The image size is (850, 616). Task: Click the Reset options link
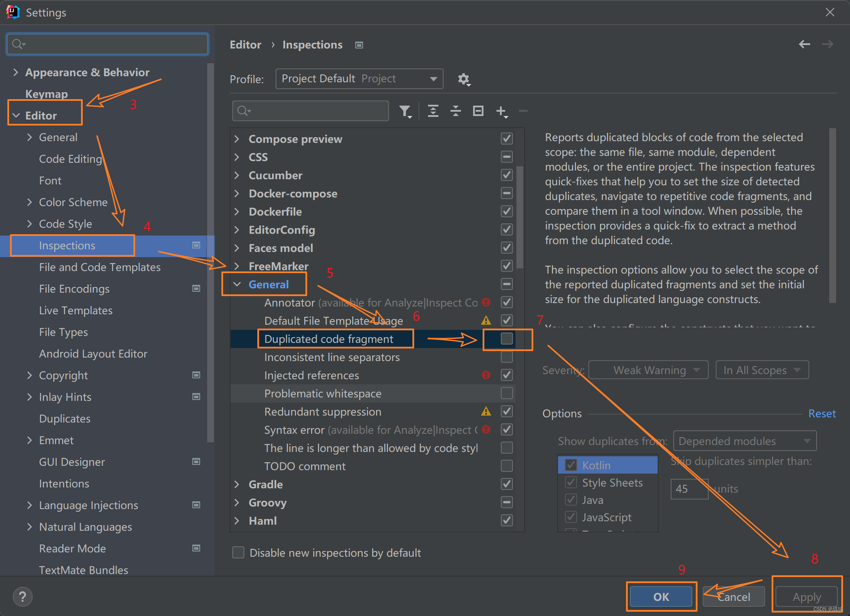click(822, 413)
